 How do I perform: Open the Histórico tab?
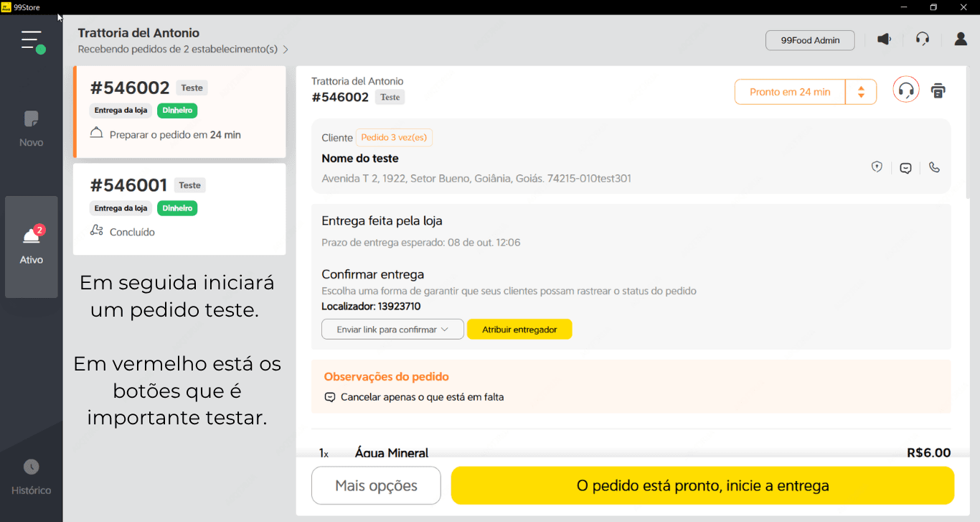pos(32,477)
